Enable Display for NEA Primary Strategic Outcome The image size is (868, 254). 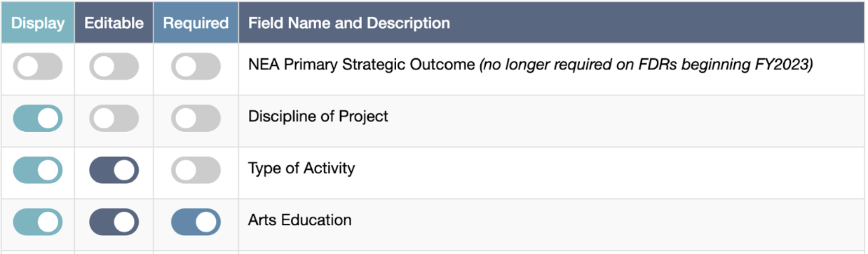tap(38, 67)
